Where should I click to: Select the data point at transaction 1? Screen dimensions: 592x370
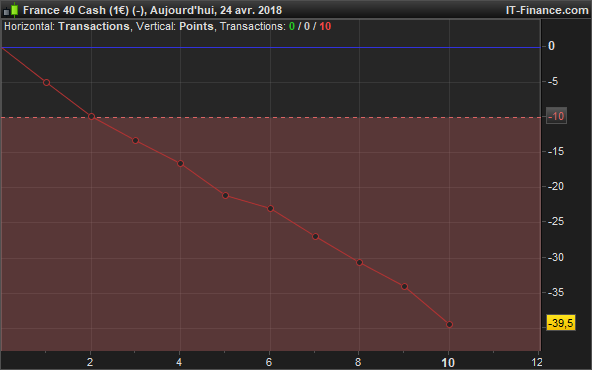(x=46, y=82)
